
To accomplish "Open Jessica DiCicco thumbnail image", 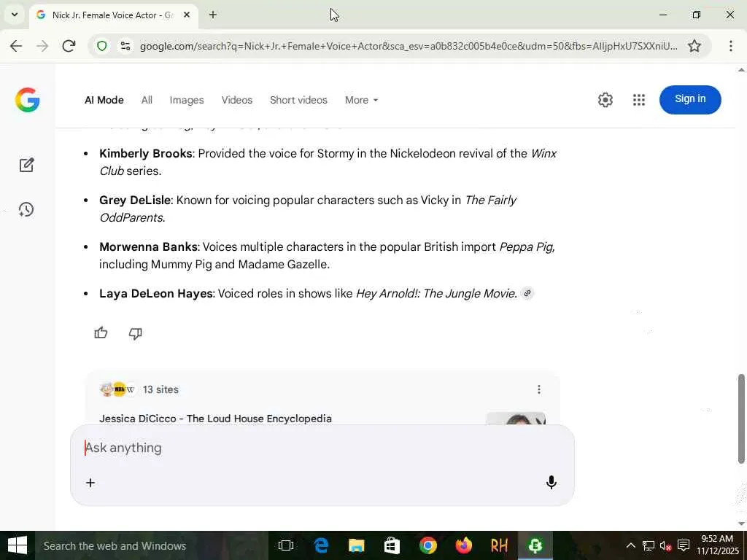I will tap(516, 419).
